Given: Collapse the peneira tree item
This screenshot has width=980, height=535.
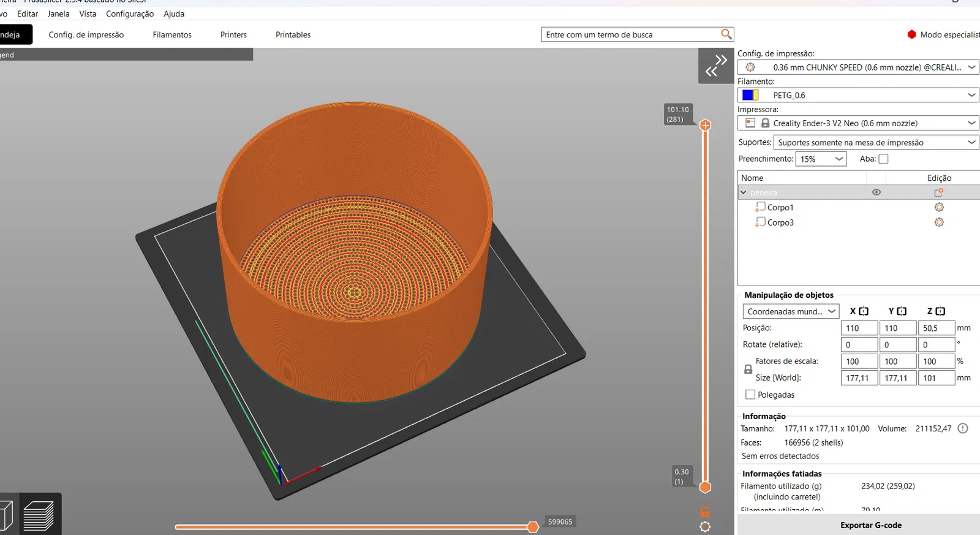Looking at the screenshot, I should 744,192.
